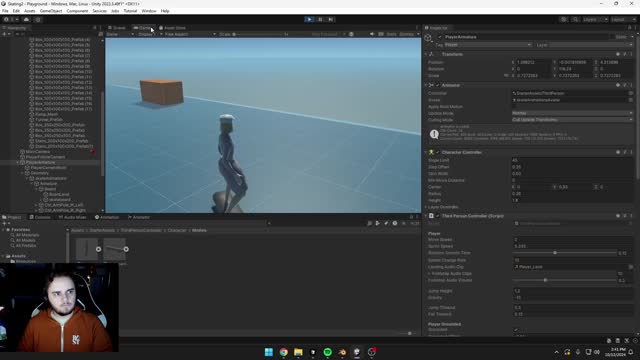The height and width of the screenshot is (360, 640).
Task: Toggle the Character Controller enabled checkbox
Action: pyautogui.click(x=438, y=152)
